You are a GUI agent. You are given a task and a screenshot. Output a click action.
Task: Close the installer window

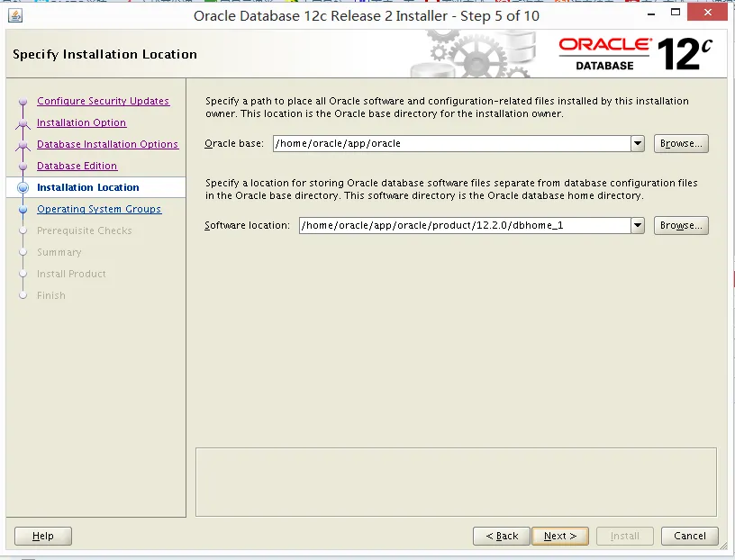click(x=708, y=13)
